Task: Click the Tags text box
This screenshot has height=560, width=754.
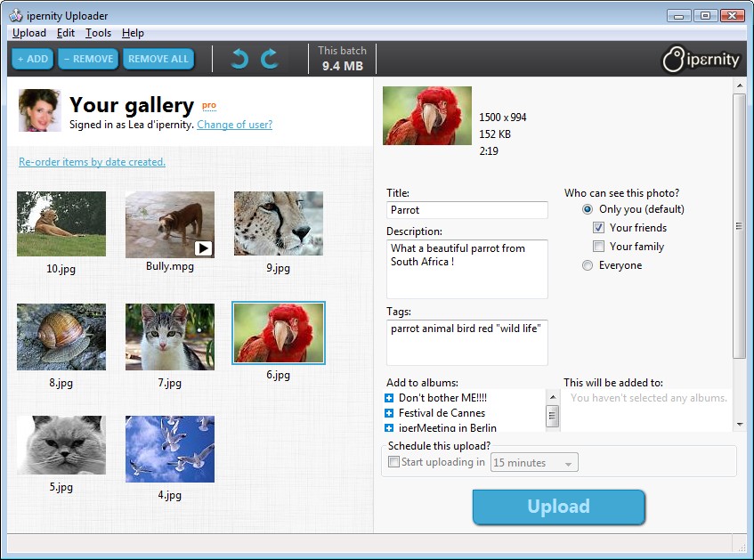Action: (x=467, y=343)
